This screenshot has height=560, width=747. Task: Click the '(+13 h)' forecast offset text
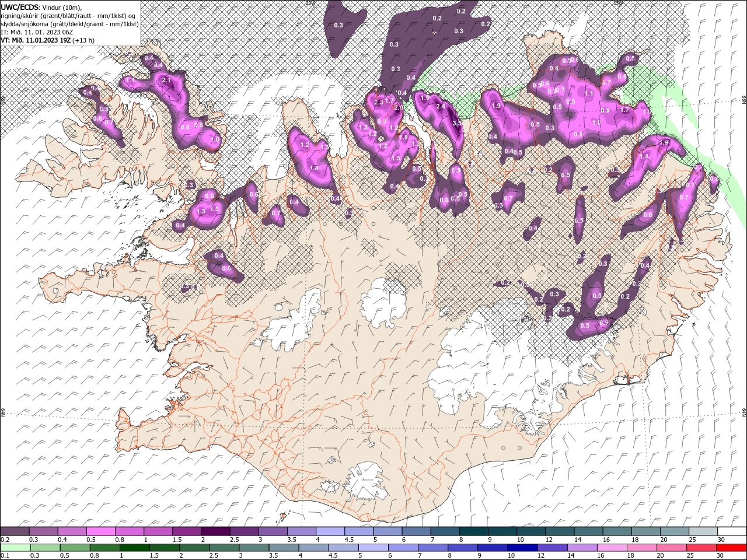pyautogui.click(x=83, y=40)
